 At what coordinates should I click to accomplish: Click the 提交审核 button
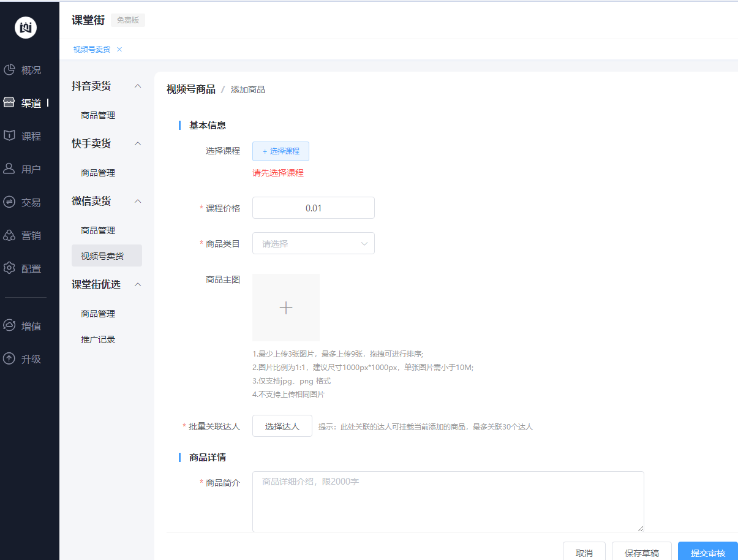click(x=708, y=552)
